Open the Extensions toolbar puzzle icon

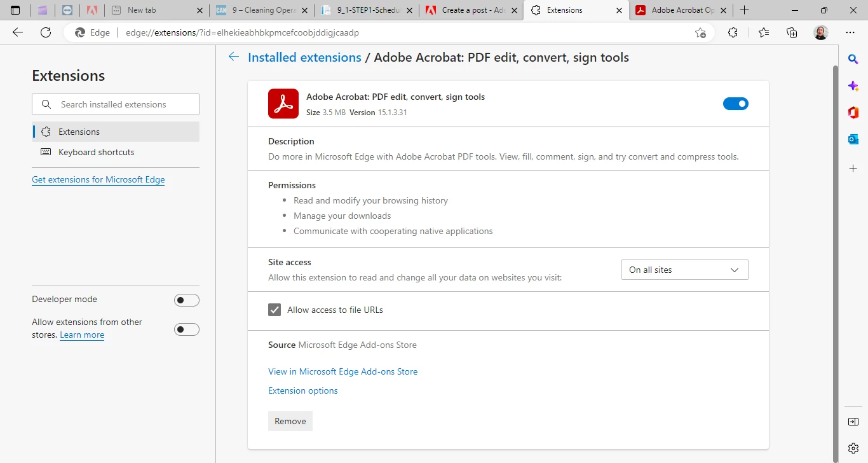click(733, 32)
